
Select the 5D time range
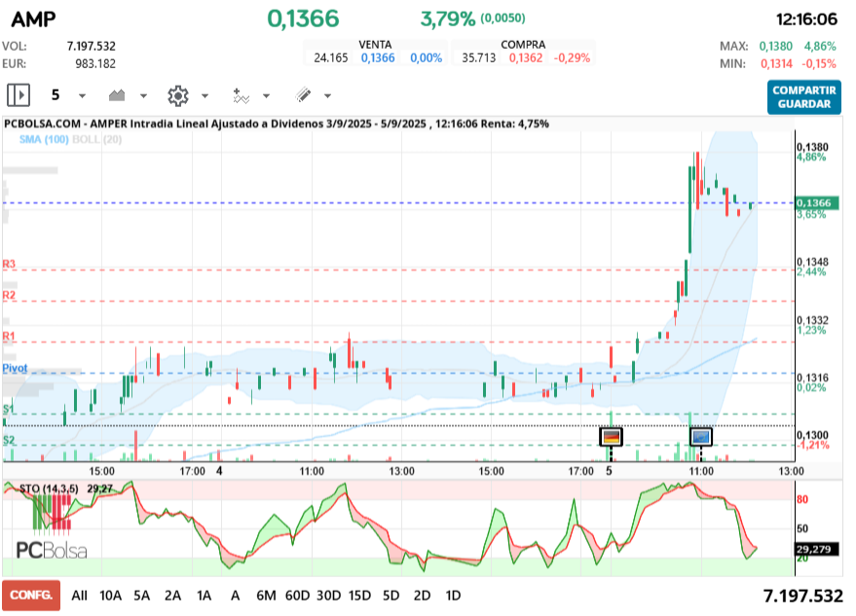click(x=391, y=596)
